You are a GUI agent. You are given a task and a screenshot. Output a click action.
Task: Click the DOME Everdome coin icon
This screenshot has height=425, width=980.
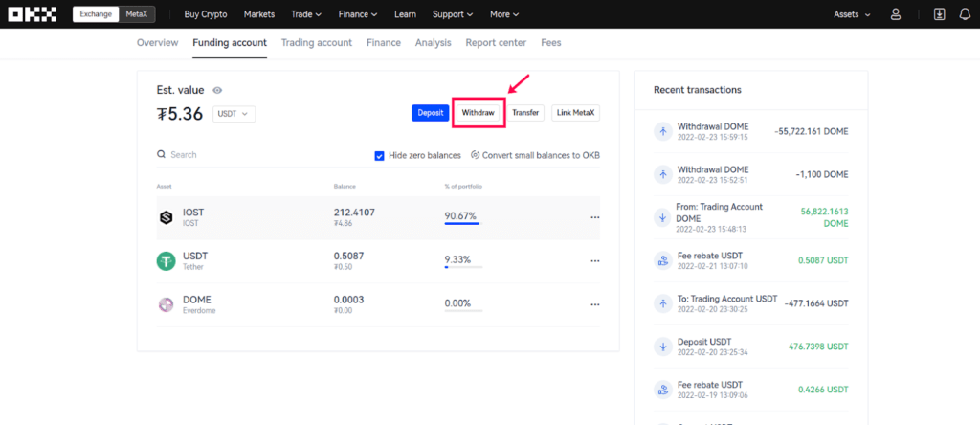(166, 304)
